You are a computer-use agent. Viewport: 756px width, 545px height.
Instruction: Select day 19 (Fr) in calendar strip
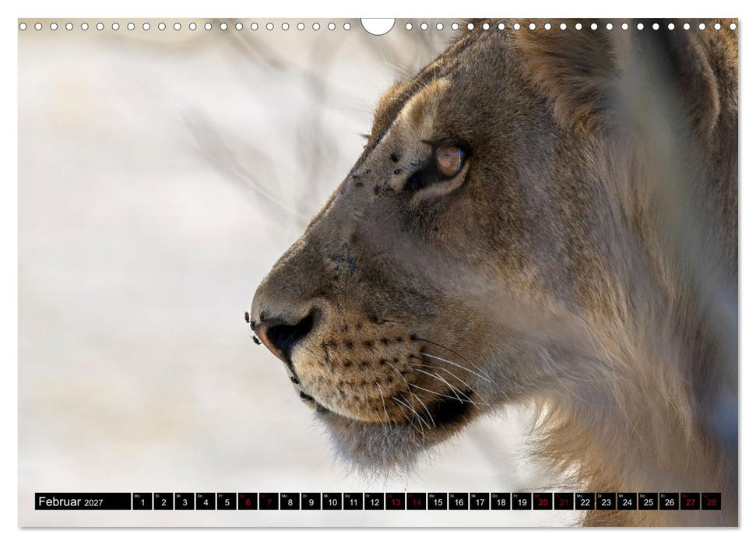[522, 501]
